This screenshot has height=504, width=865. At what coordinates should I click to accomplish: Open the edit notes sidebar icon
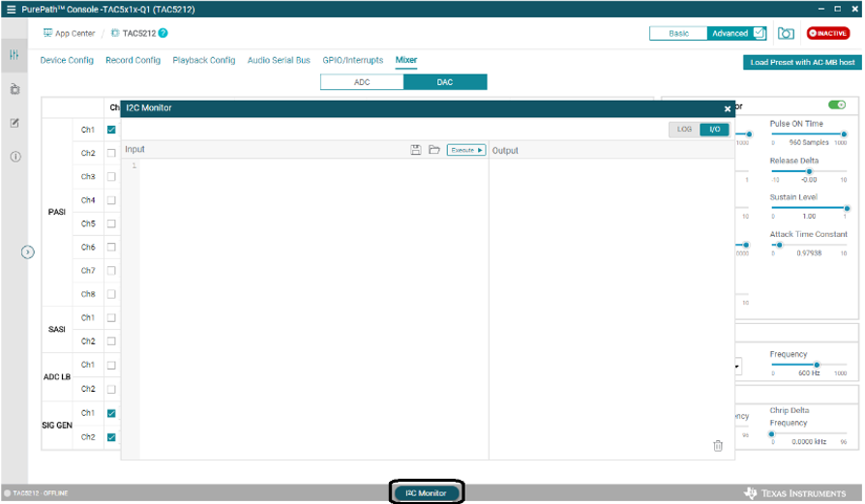click(15, 123)
